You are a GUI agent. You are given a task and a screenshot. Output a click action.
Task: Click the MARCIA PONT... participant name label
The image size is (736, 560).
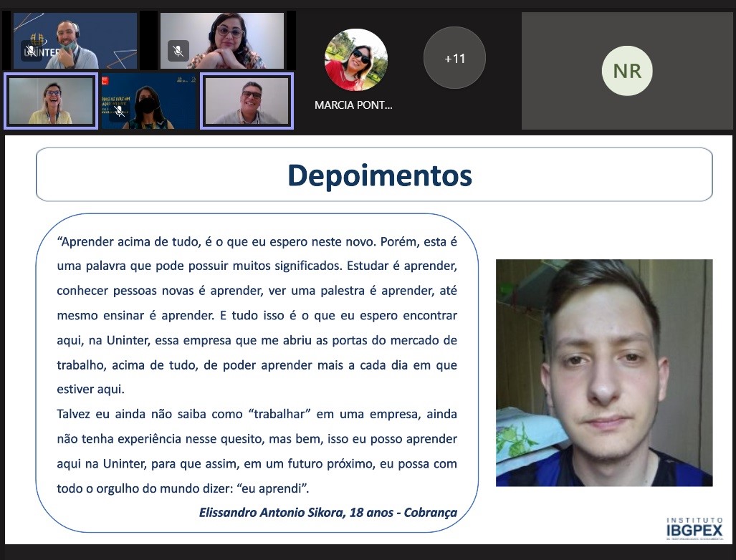click(x=353, y=105)
